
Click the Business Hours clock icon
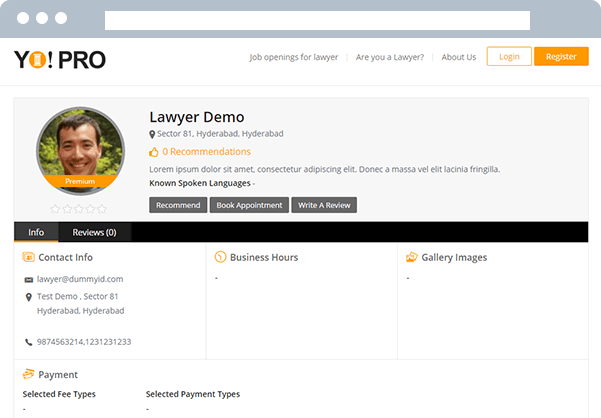pos(220,257)
